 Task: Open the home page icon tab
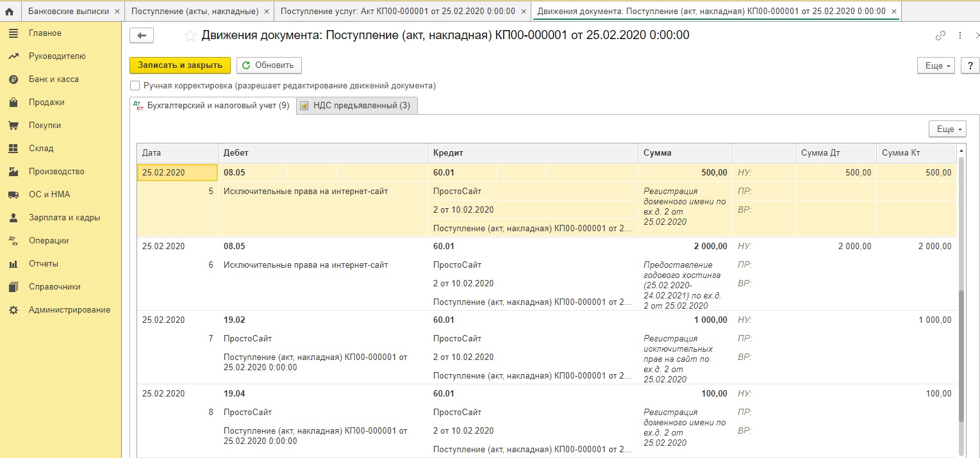(x=10, y=12)
